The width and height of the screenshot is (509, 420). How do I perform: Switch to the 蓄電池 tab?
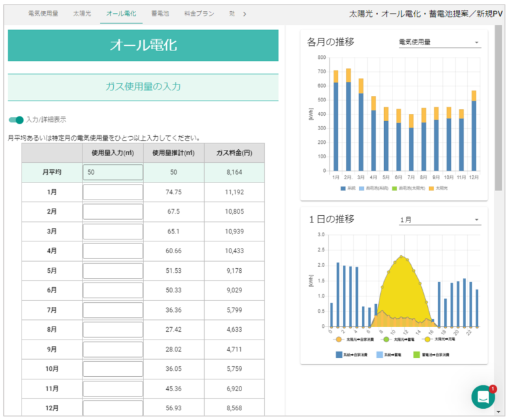(x=160, y=14)
